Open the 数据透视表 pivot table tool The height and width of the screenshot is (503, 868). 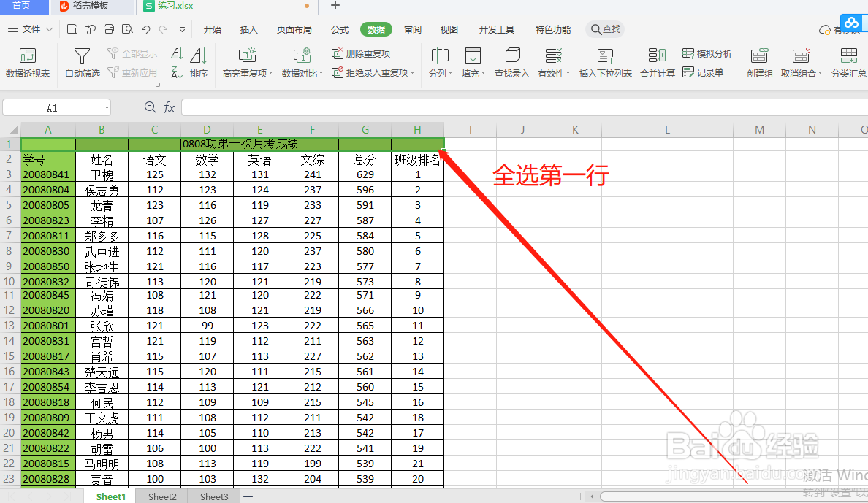pos(27,63)
